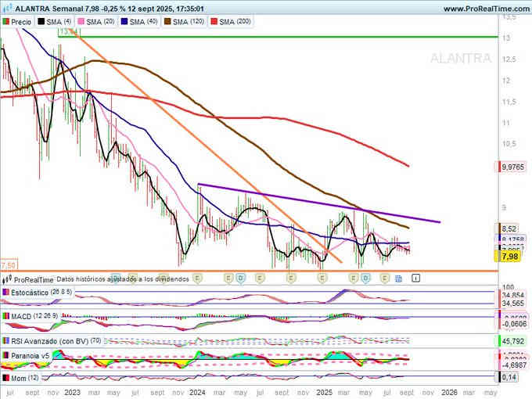Click the 8,52 SMA 120 value label
Image resolution: width=532 pixels, height=399 pixels.
click(509, 228)
